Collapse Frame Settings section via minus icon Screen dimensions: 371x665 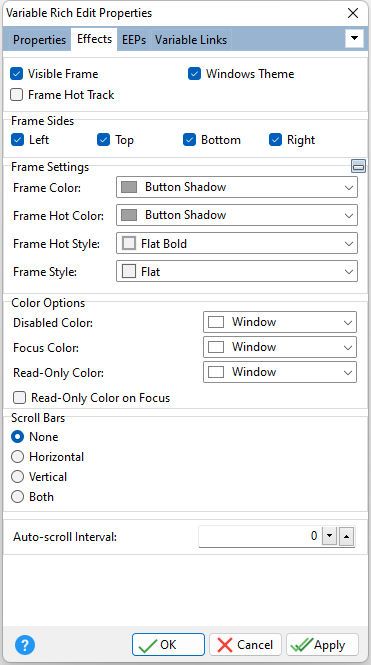[x=358, y=166]
